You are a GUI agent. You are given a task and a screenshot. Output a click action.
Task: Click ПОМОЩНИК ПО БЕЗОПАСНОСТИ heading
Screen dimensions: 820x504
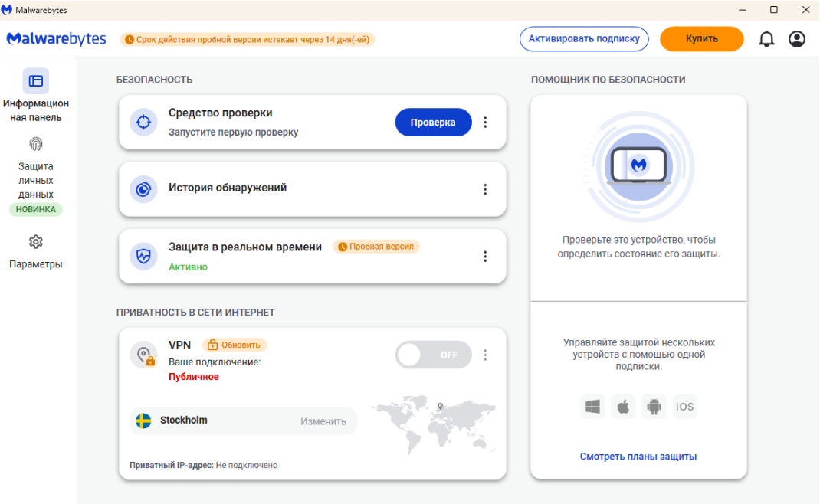608,80
